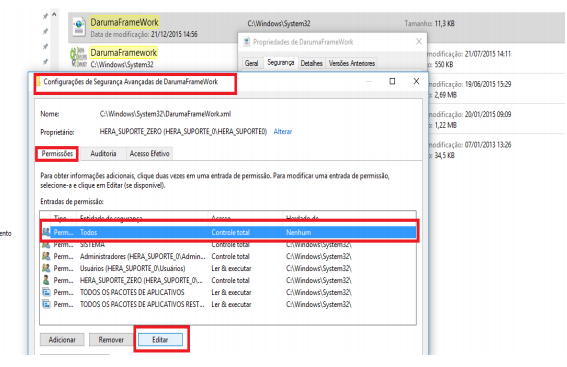Click the Entidade de segurança column header
The image size is (567, 367).
111,217
